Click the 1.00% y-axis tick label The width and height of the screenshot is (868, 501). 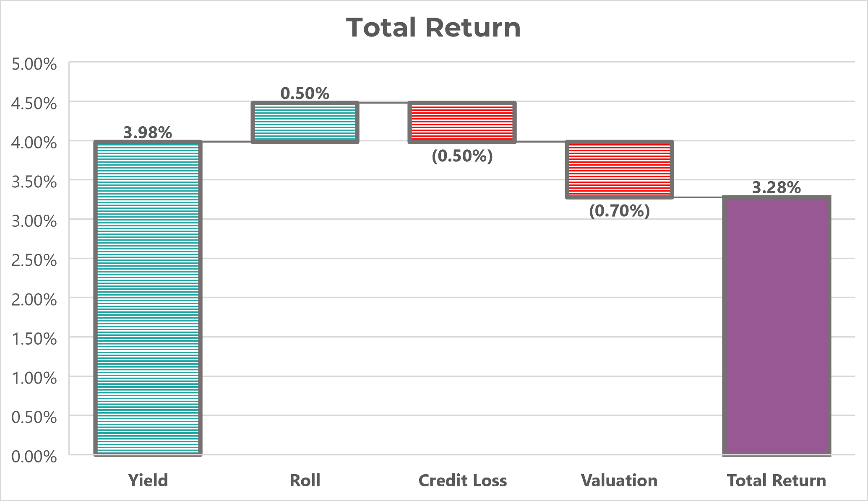[x=34, y=378]
